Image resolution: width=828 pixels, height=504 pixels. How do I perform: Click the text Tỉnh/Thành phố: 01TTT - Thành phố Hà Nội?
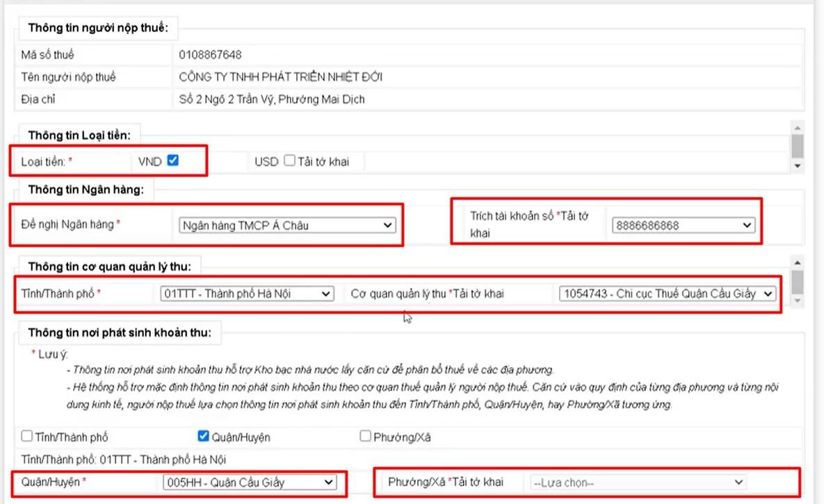coord(124,460)
